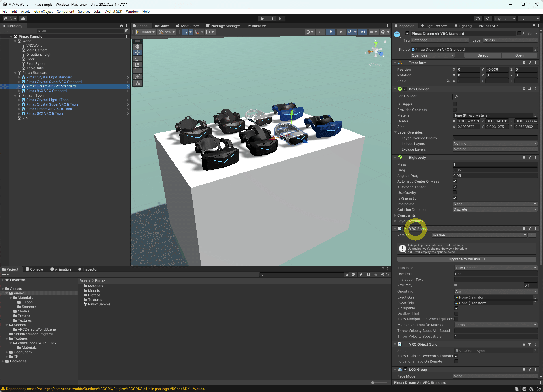Click the Play mode button
Image resolution: width=543 pixels, height=392 pixels.
click(262, 19)
